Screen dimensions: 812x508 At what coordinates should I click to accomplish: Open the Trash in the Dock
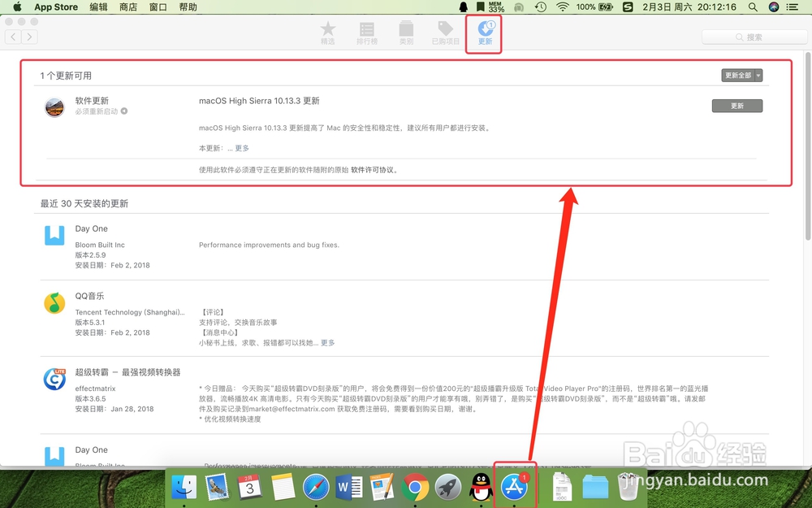pos(628,486)
